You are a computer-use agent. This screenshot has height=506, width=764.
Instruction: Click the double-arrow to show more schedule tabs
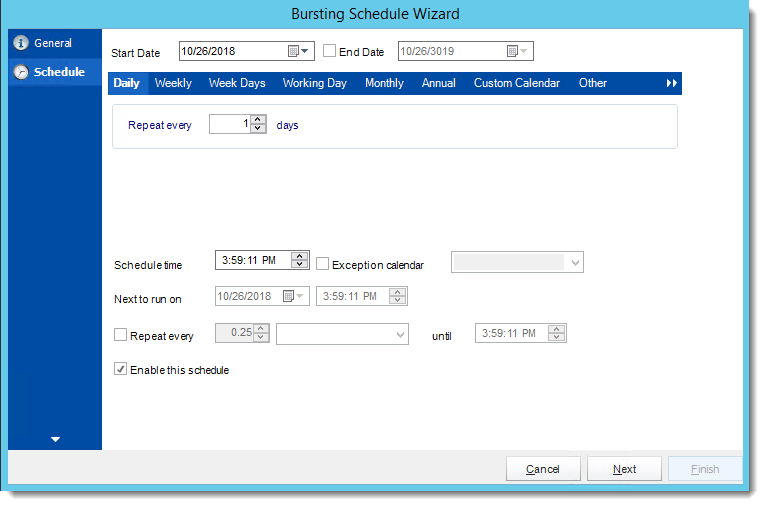pyautogui.click(x=671, y=83)
